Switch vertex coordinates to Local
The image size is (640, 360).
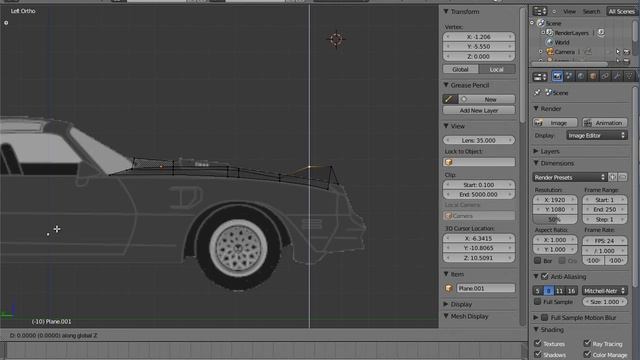[497, 69]
